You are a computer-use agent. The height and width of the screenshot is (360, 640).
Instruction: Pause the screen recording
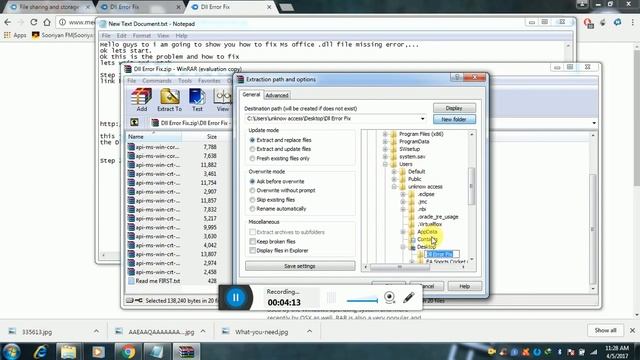(x=236, y=298)
